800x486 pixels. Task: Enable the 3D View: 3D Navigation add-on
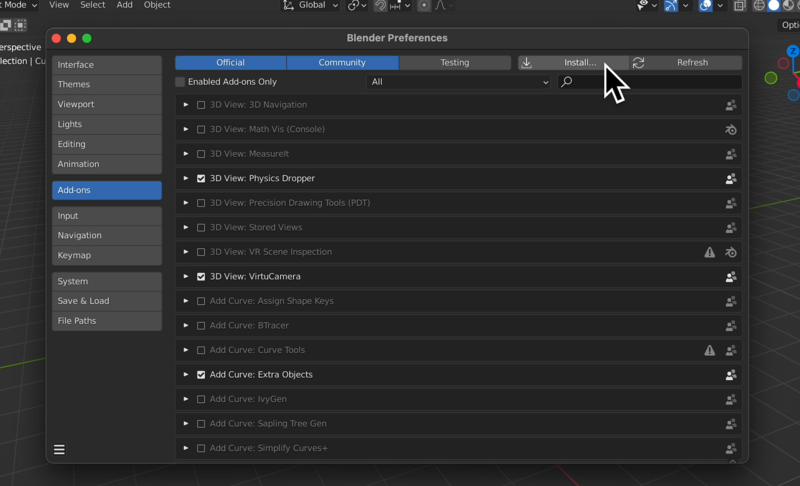[x=201, y=105]
